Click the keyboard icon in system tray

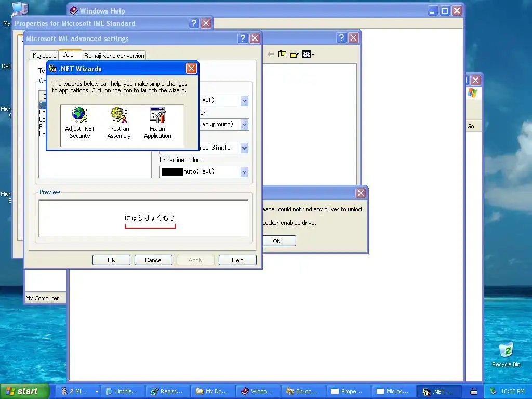[474, 392]
